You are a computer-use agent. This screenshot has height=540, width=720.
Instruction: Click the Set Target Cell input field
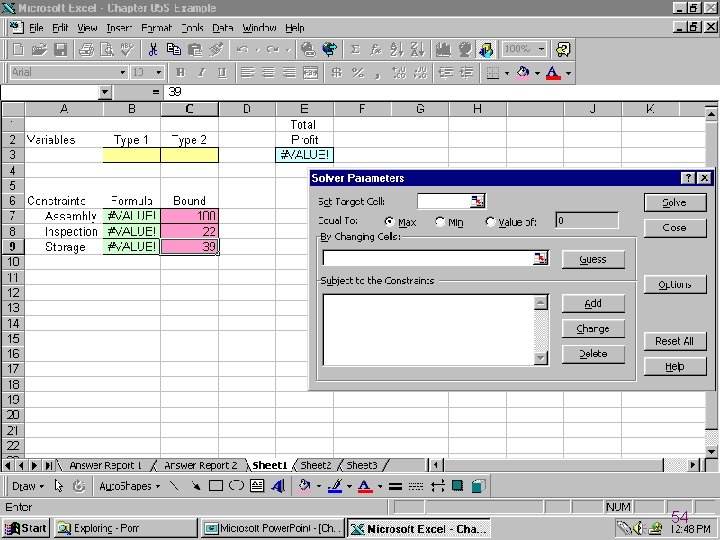coord(444,201)
